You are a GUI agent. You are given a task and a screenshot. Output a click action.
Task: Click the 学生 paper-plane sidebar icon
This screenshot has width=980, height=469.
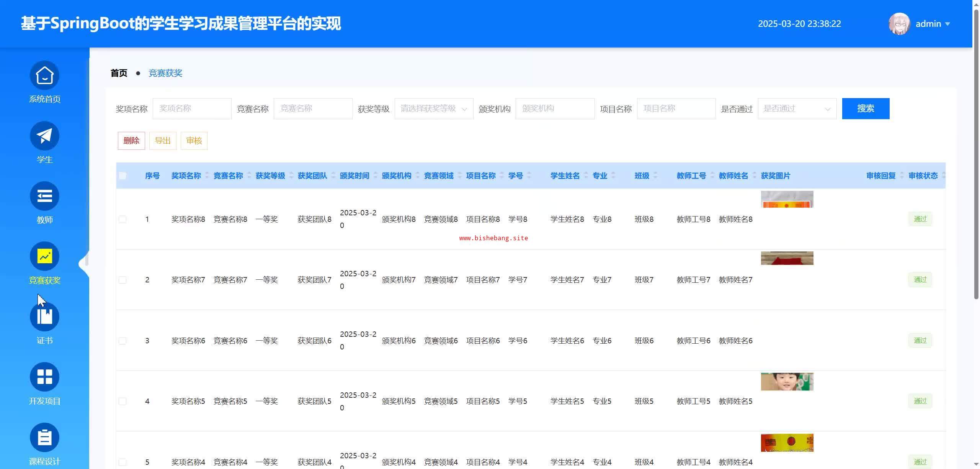click(x=44, y=136)
